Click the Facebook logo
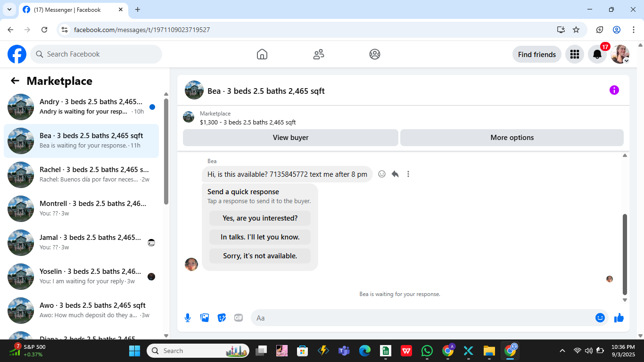The image size is (644, 362). click(x=17, y=54)
